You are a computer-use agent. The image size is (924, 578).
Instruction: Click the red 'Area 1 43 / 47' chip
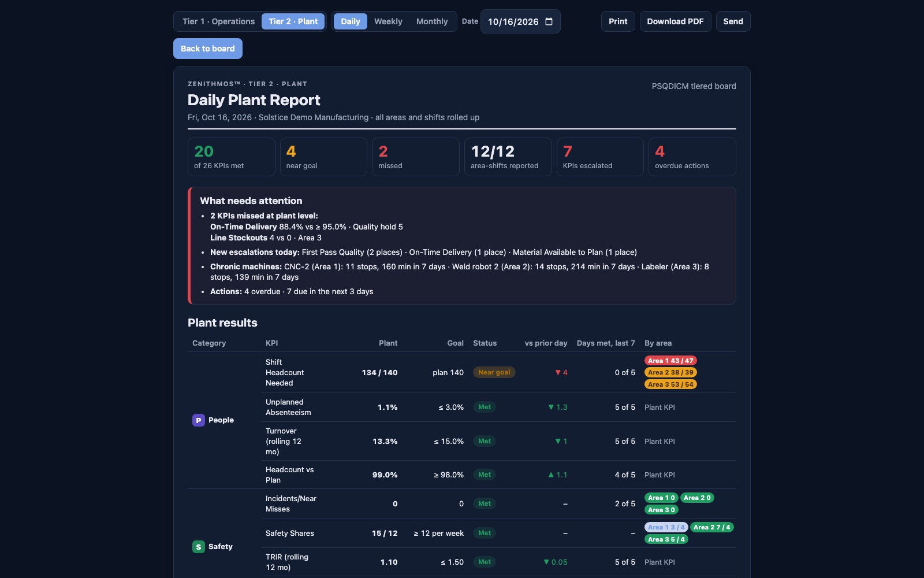670,361
